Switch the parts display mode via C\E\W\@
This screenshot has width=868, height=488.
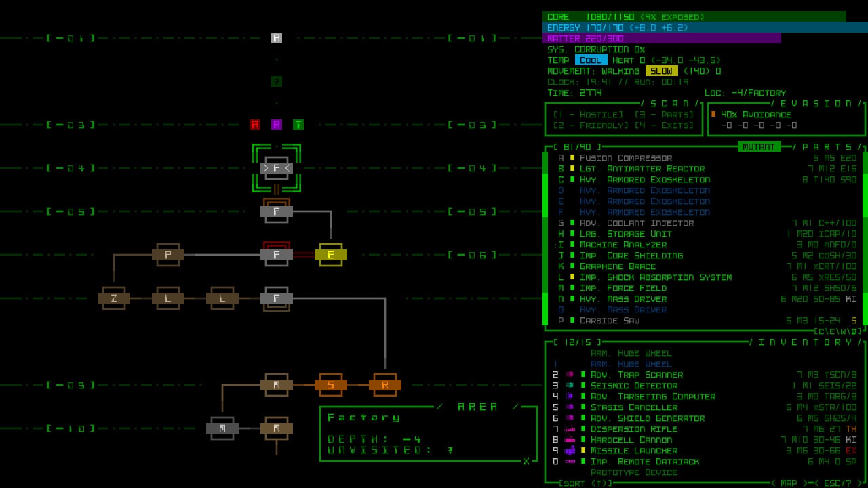pyautogui.click(x=837, y=331)
